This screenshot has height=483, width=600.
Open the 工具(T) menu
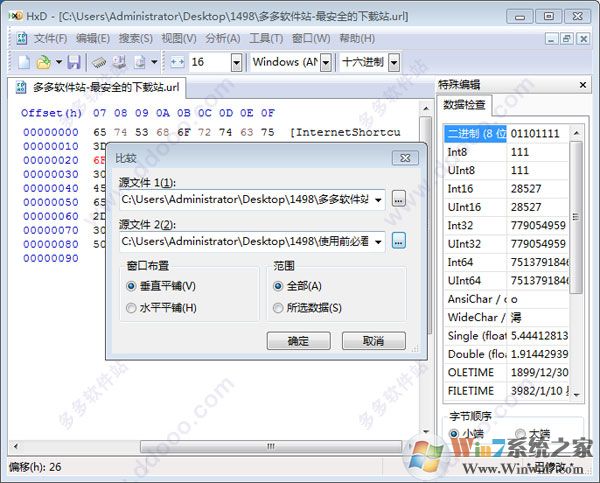tap(266, 39)
